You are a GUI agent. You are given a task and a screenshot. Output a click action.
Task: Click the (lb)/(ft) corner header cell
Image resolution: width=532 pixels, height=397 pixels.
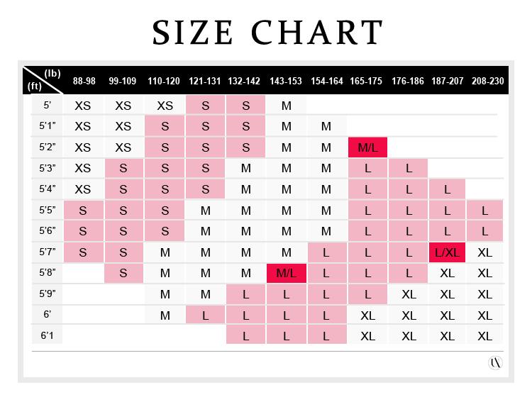(44, 80)
